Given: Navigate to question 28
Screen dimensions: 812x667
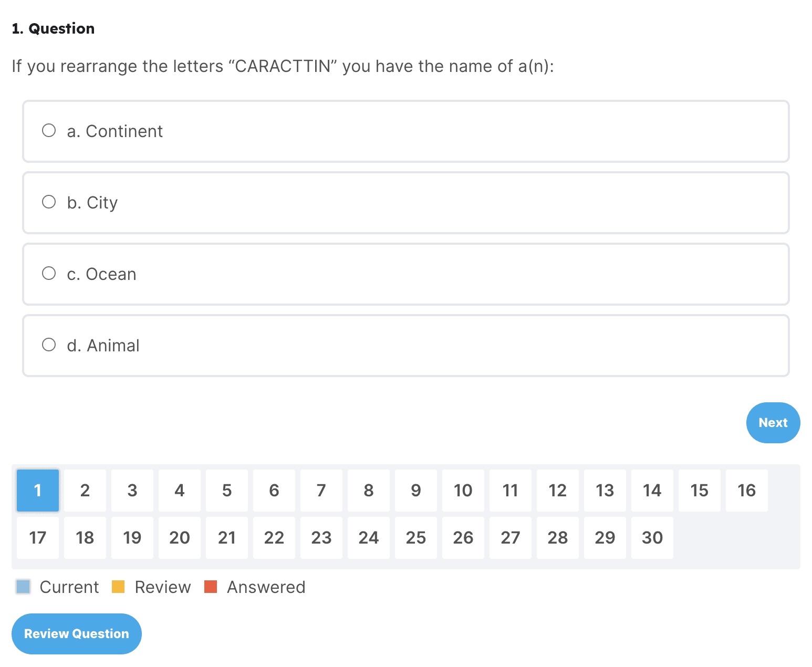Looking at the screenshot, I should pos(558,538).
